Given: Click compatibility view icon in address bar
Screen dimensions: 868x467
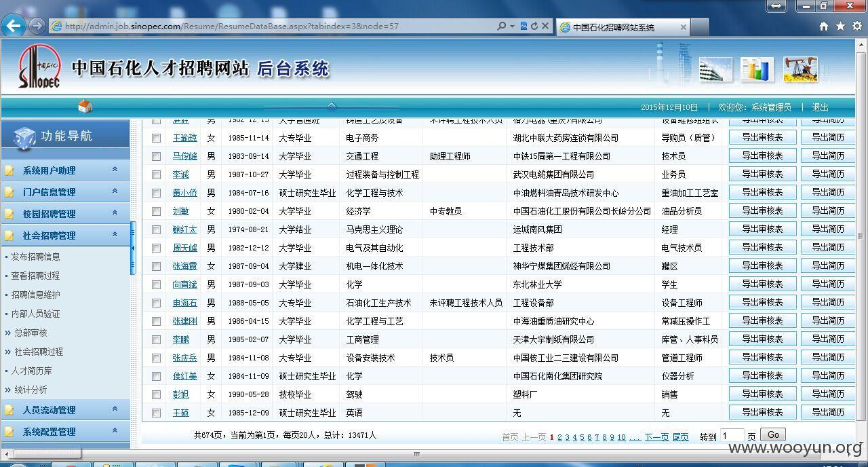Looking at the screenshot, I should coord(524,26).
